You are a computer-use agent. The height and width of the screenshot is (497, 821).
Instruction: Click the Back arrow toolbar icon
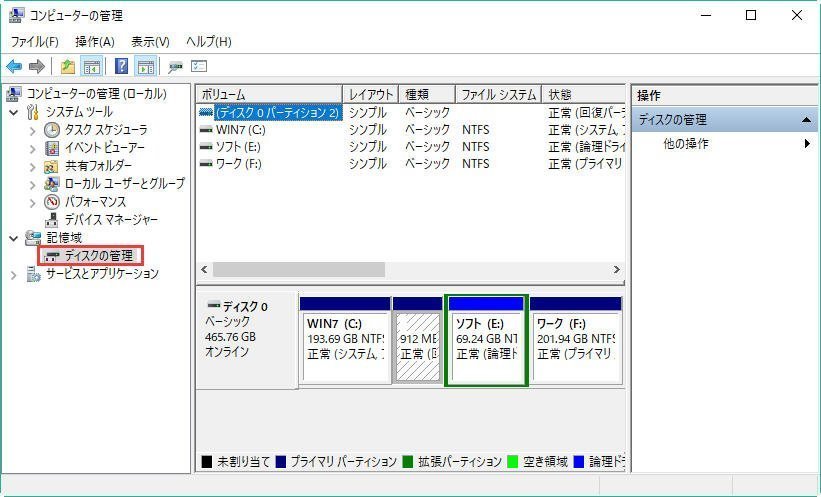(x=14, y=67)
